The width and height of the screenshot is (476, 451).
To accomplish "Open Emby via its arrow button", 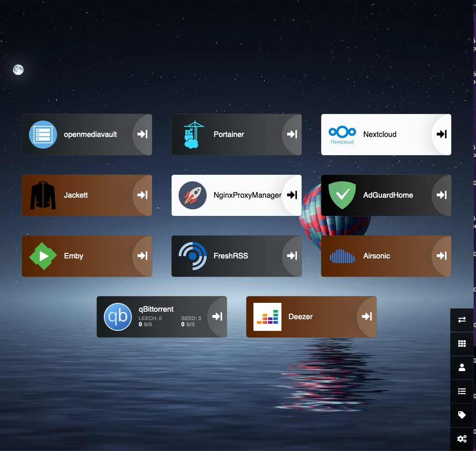I will (142, 256).
